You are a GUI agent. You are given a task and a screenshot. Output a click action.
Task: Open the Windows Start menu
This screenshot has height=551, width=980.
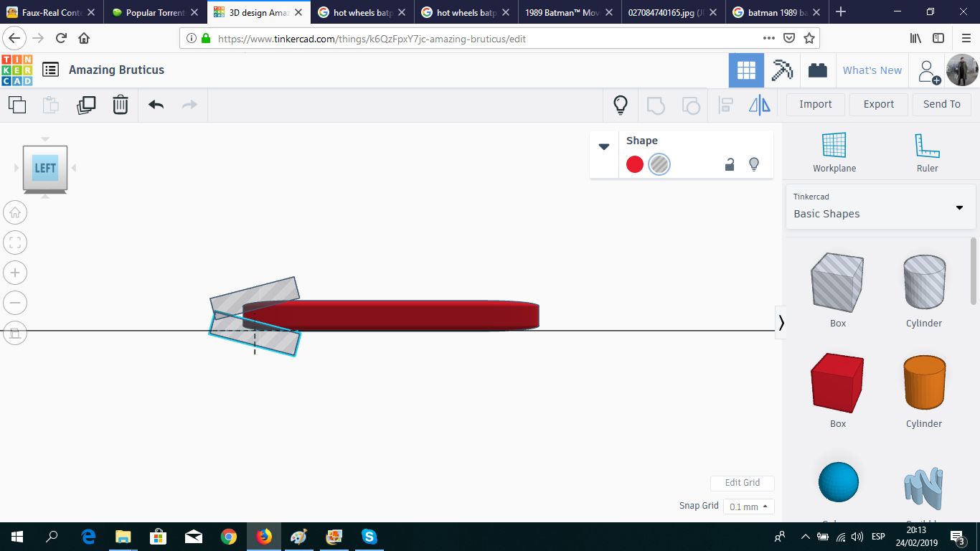pos(17,537)
